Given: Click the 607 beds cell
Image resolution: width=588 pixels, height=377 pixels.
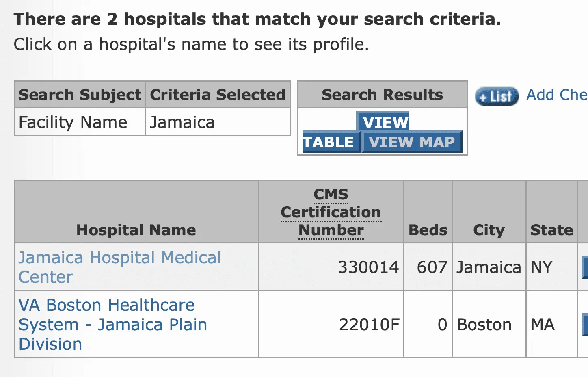Looking at the screenshot, I should point(432,267).
